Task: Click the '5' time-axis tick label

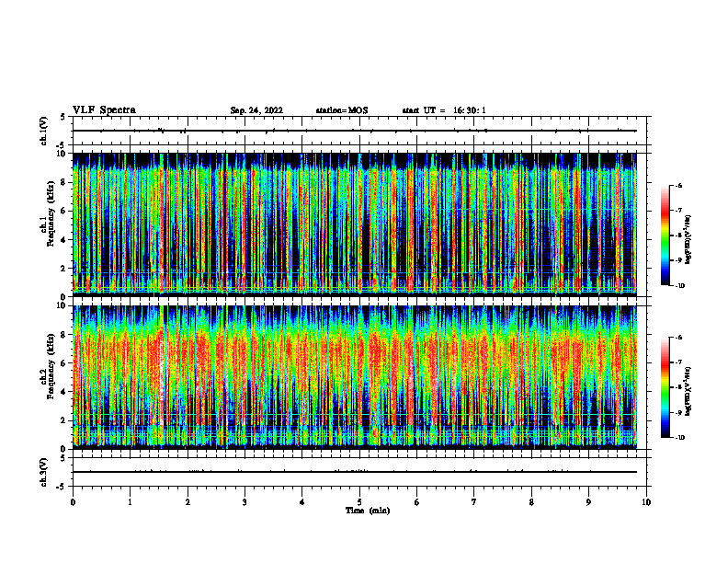Action: click(359, 502)
